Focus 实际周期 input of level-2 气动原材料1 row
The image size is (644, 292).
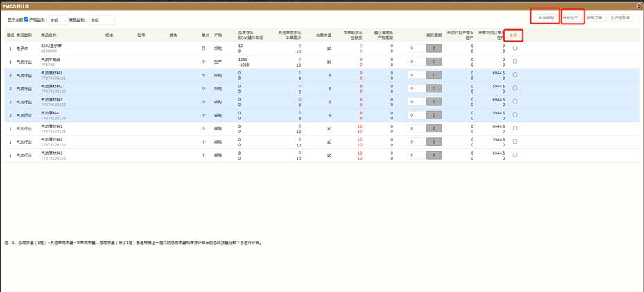pos(417,75)
